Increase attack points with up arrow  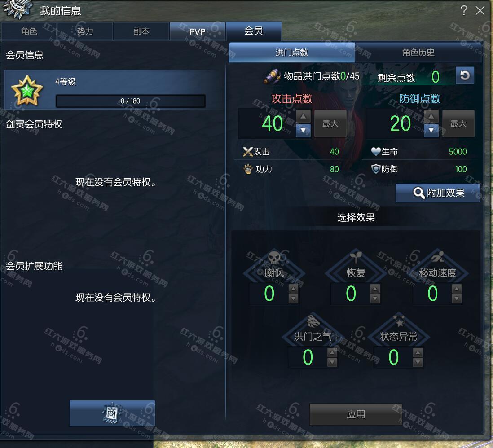point(303,116)
